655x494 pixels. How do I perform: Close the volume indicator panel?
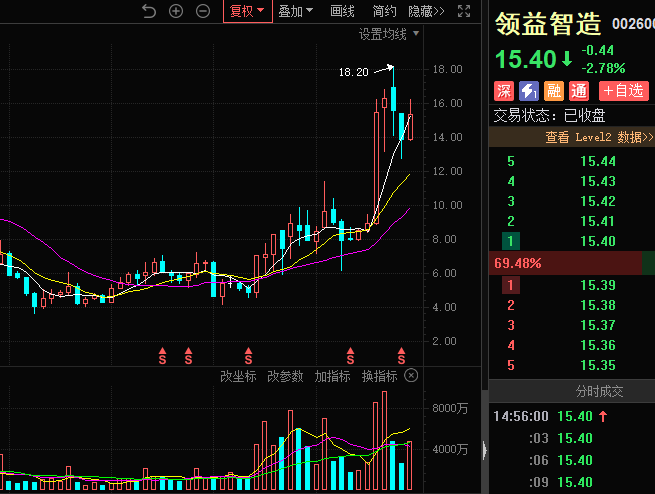pos(411,376)
